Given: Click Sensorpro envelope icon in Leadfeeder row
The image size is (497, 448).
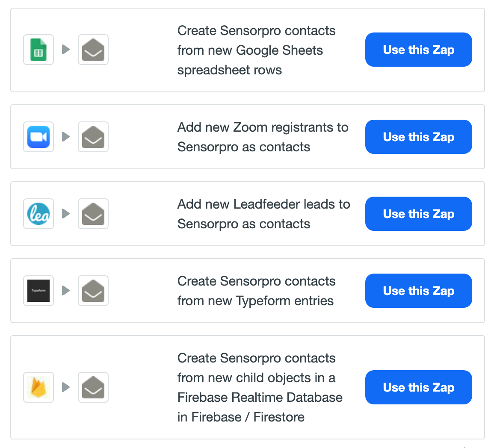Looking at the screenshot, I should pyautogui.click(x=93, y=214).
